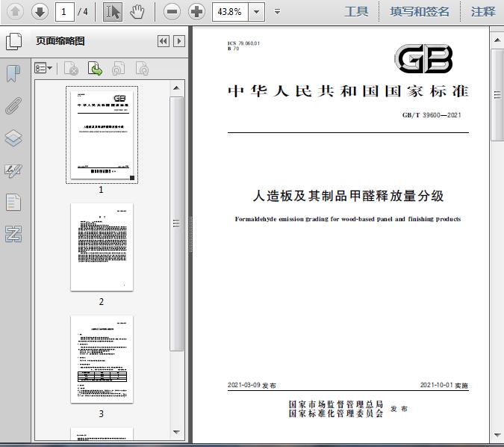The height and width of the screenshot is (447, 504).
Task: Click the page 1 number label
Action: (x=101, y=190)
